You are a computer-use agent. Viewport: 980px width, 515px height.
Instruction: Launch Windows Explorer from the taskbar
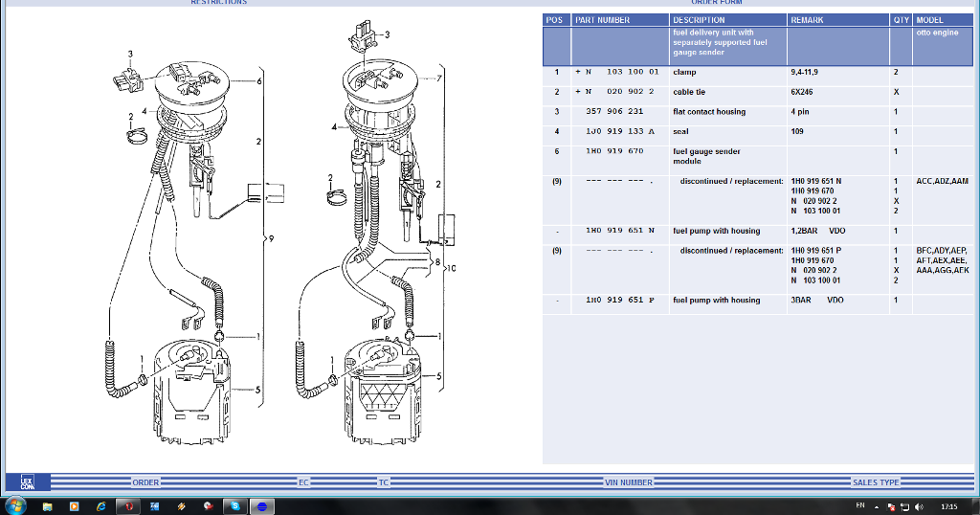pyautogui.click(x=47, y=505)
